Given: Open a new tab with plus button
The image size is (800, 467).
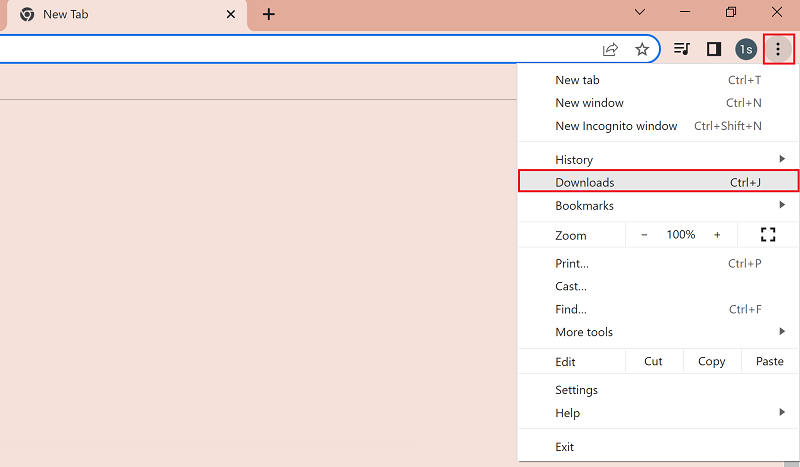Looking at the screenshot, I should pyautogui.click(x=268, y=14).
